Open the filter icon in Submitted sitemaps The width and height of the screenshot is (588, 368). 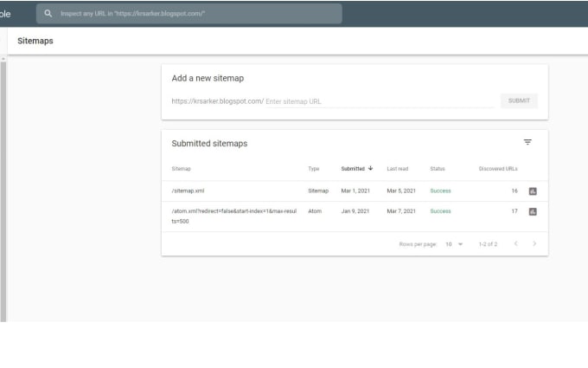tap(527, 142)
